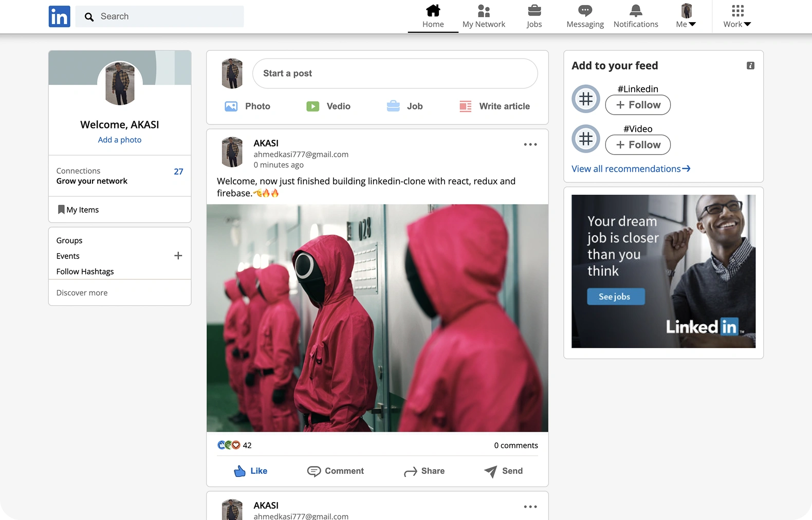Click composer avatar beside Start a post
812x520 pixels.
(232, 73)
